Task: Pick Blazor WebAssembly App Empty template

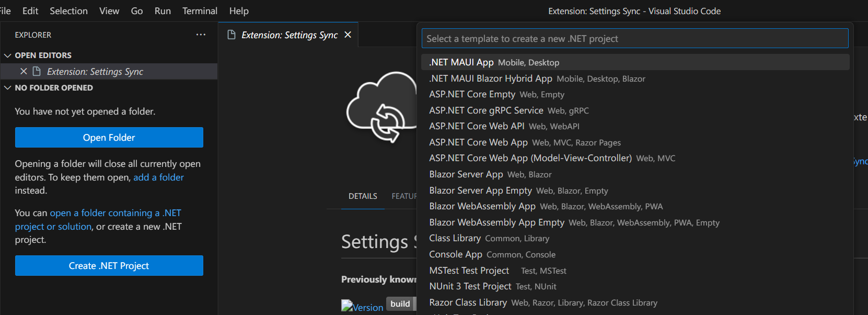Action: click(635, 222)
